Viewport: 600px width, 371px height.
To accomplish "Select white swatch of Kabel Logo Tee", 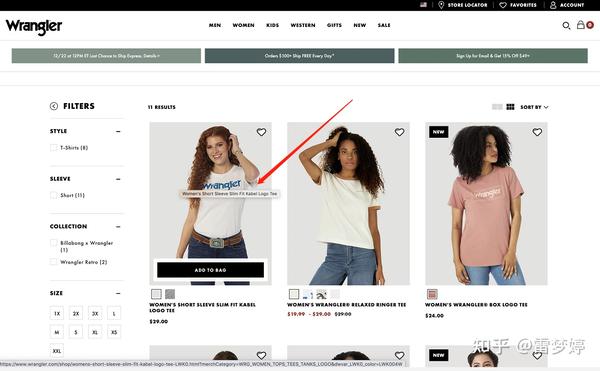I will pos(156,294).
